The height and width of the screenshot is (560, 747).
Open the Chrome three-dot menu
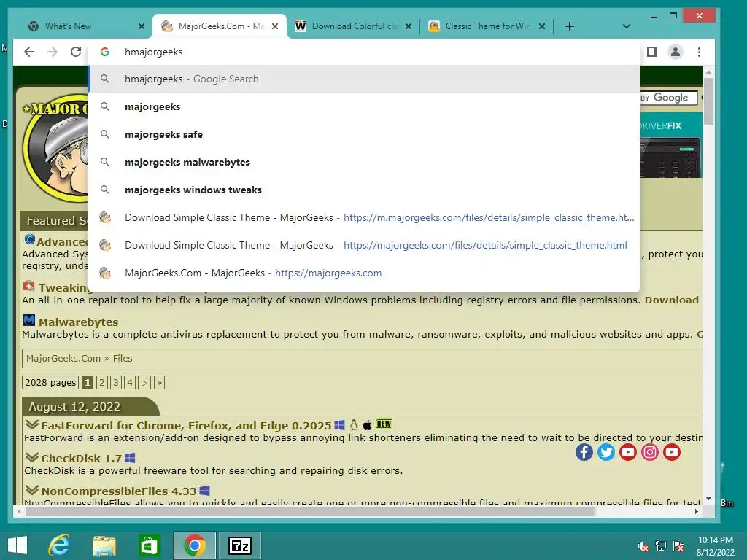click(699, 52)
